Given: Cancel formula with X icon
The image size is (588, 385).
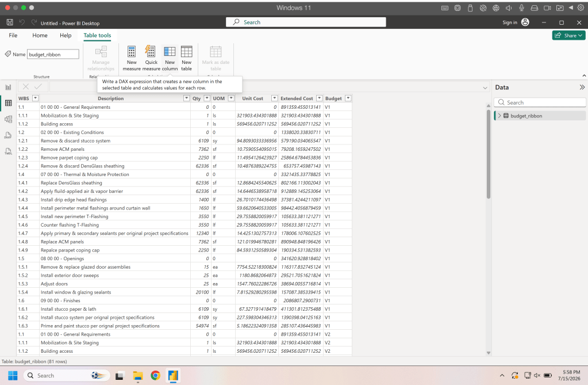Looking at the screenshot, I should (25, 87).
